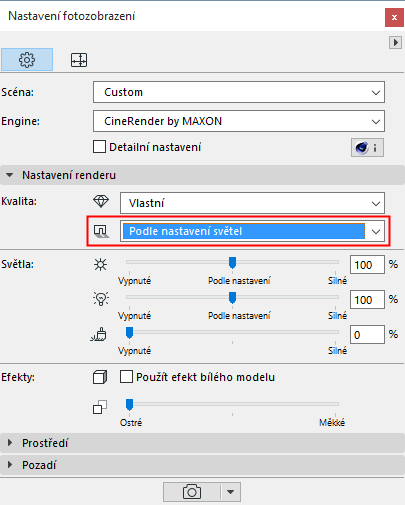Expand the Prostředí section
405x505 pixels.
click(202, 443)
